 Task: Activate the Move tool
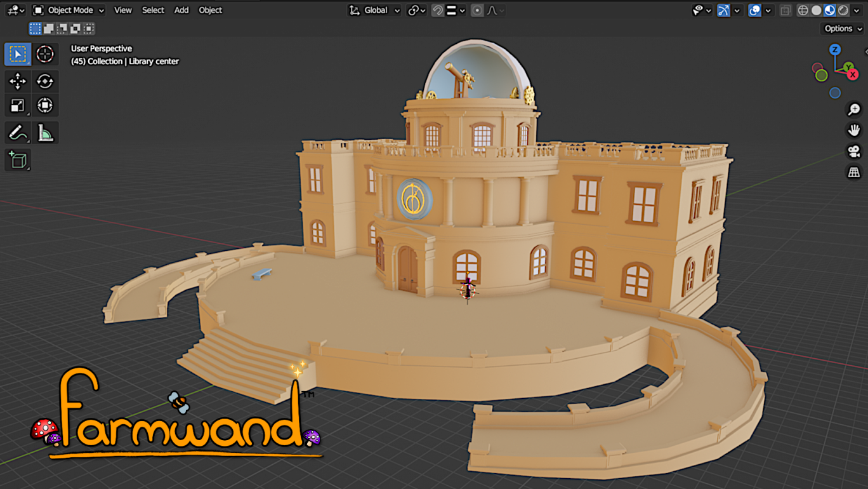click(18, 81)
